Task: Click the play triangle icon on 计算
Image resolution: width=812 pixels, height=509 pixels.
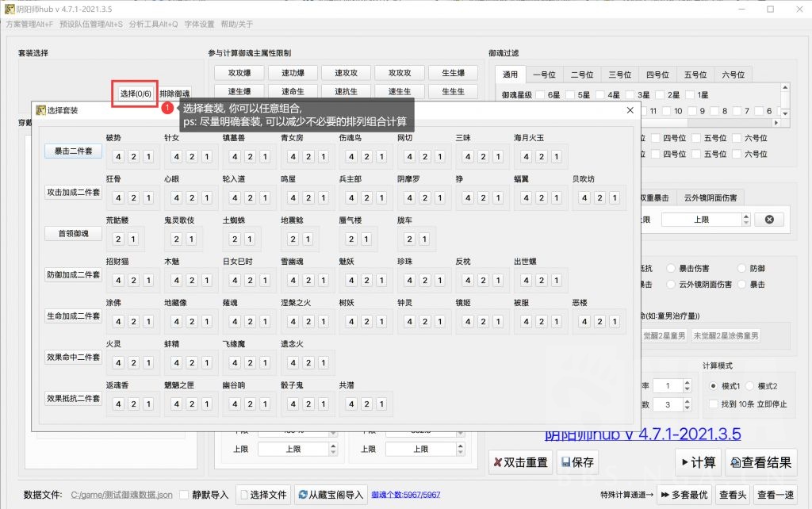Action: pyautogui.click(x=685, y=462)
